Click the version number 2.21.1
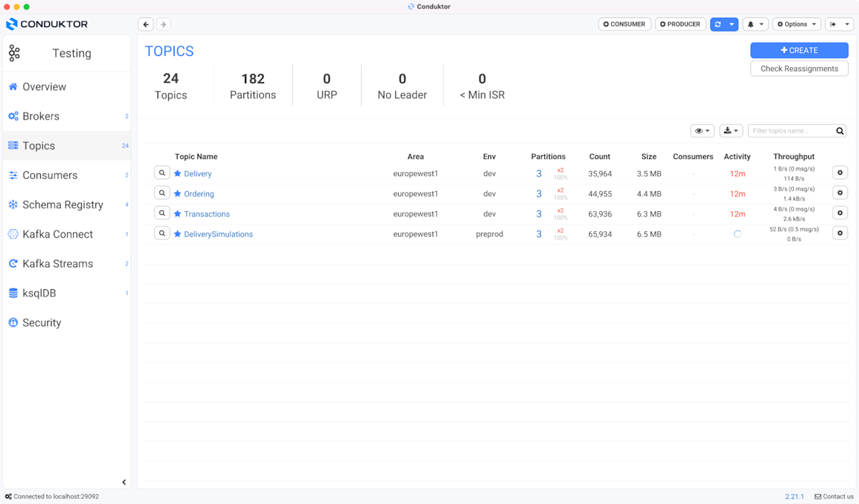 [795, 497]
